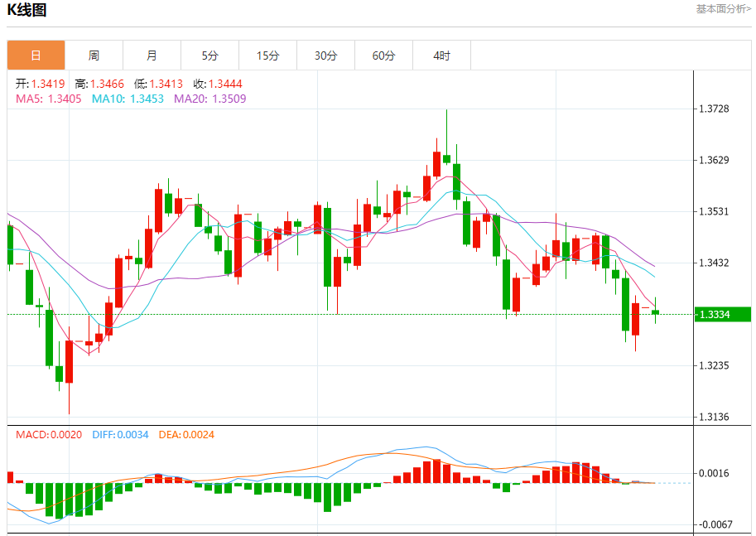Viewport: 756px width, 536px height.
Task: Click the DEA value label
Action: [186, 435]
